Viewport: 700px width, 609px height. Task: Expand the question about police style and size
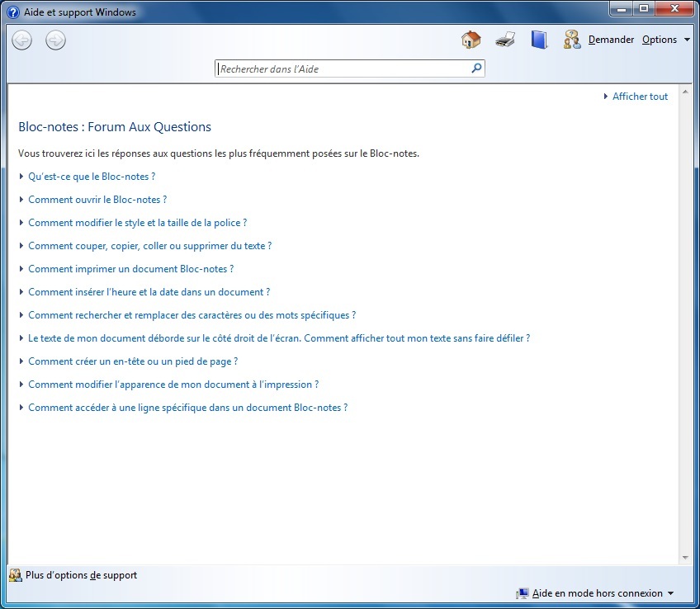click(x=137, y=223)
